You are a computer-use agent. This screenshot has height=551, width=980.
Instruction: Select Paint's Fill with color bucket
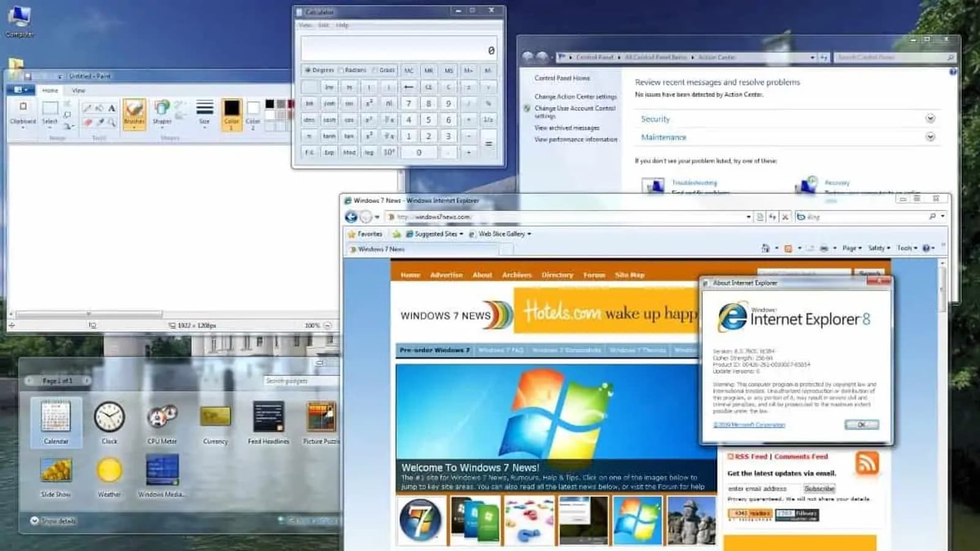(100, 108)
